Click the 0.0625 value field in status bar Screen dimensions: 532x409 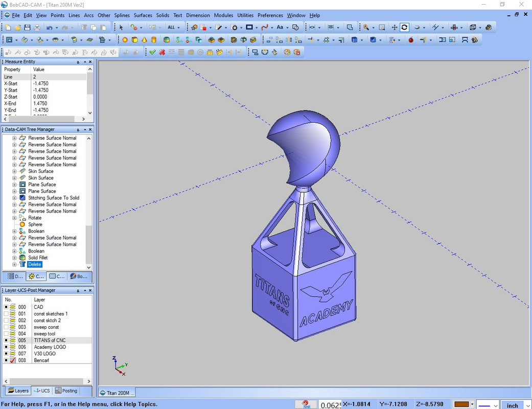(x=330, y=405)
